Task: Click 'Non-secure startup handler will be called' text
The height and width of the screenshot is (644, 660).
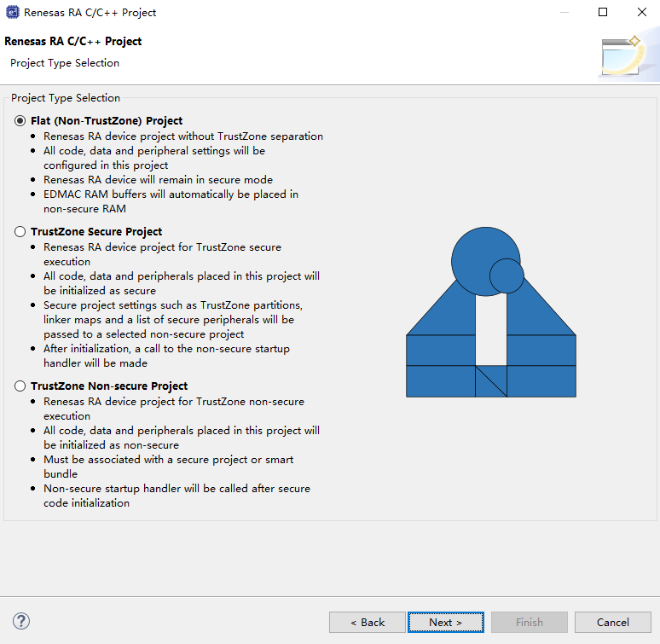Action: [x=146, y=489]
